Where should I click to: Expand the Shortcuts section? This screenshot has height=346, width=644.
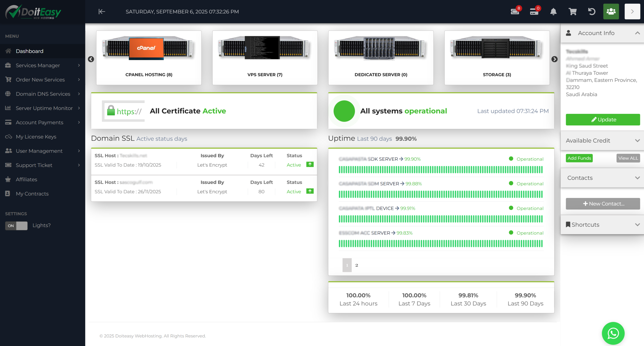click(637, 225)
